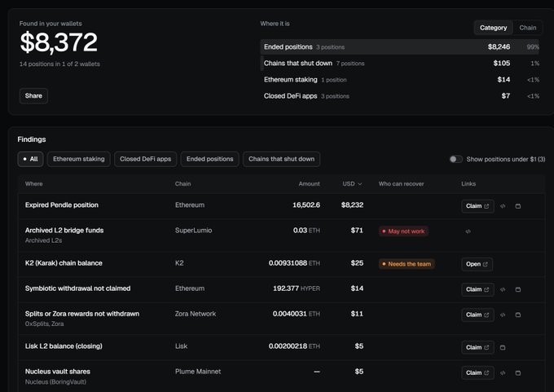The image size is (554, 392).
Task: Filter findings by Ethereum staking
Action: [79, 159]
